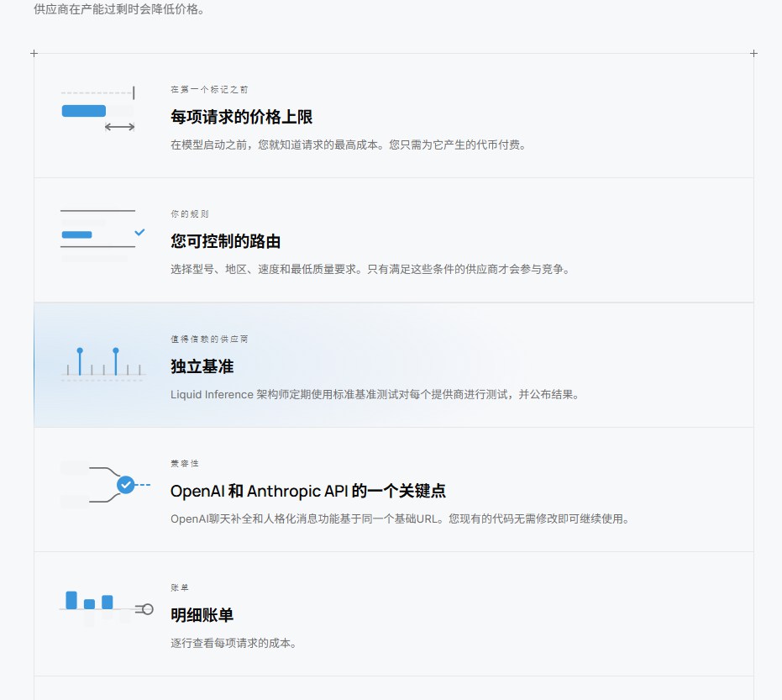Click the top line 供应商在产能过剩时会降低价格

coord(119,9)
